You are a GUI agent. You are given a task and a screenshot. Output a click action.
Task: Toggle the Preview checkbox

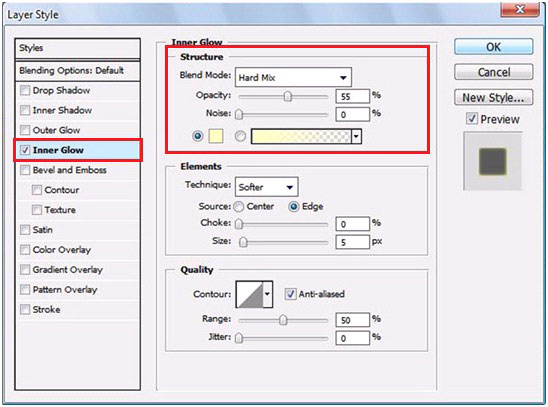(x=471, y=119)
